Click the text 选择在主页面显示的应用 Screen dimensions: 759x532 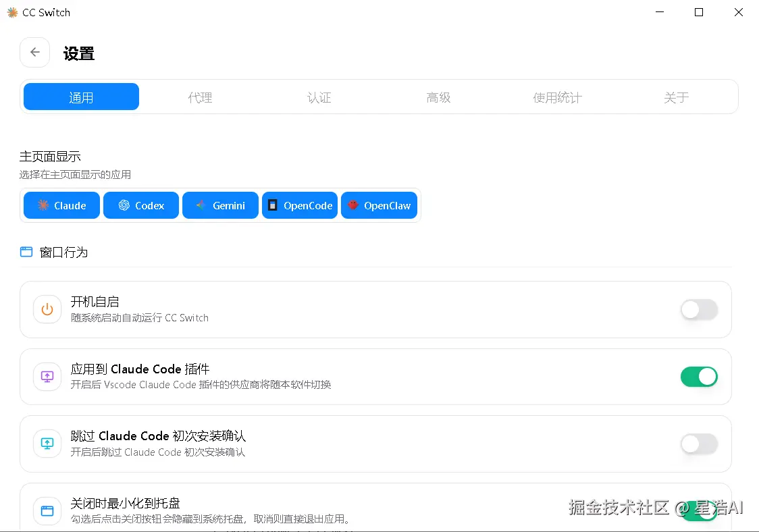(75, 174)
